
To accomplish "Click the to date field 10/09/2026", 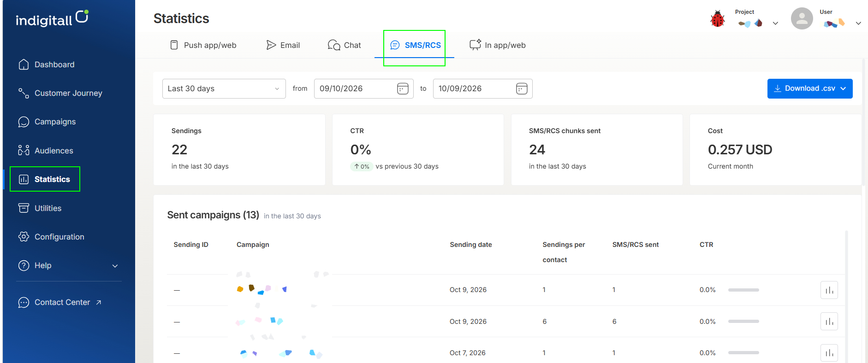I will (x=483, y=88).
